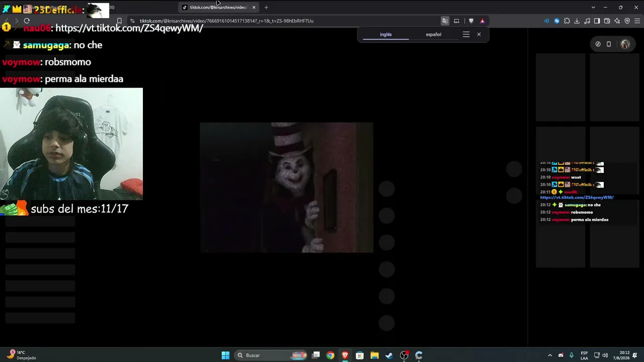Show hidden system tray icons
Screen dimensions: 644x362
click(550, 355)
